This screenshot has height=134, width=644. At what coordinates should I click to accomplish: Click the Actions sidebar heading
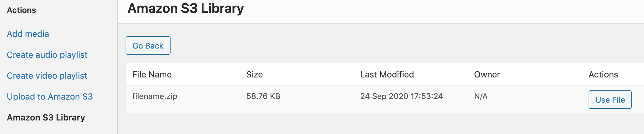pos(21,10)
